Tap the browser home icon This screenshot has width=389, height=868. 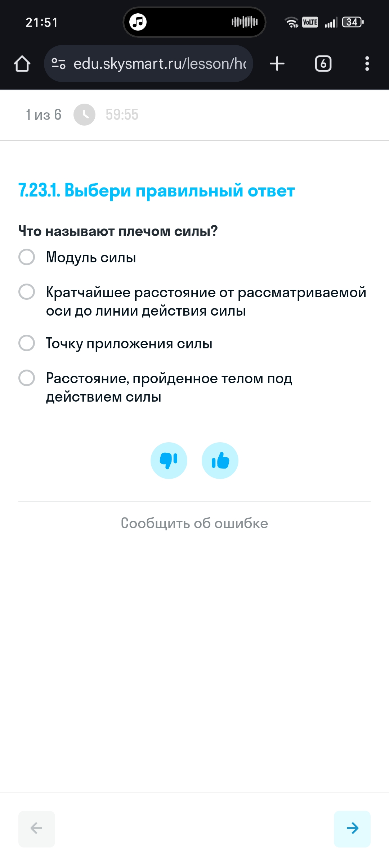click(x=22, y=64)
